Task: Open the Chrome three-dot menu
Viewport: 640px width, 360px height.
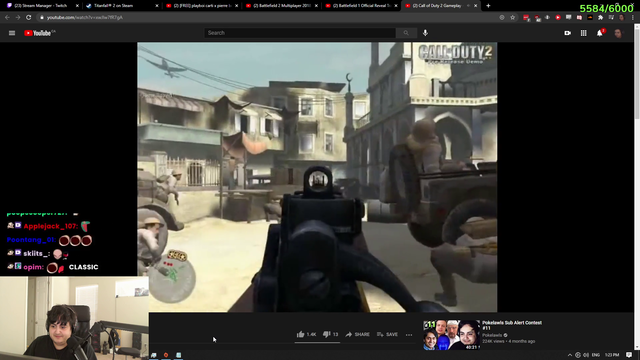Action: pos(633,18)
